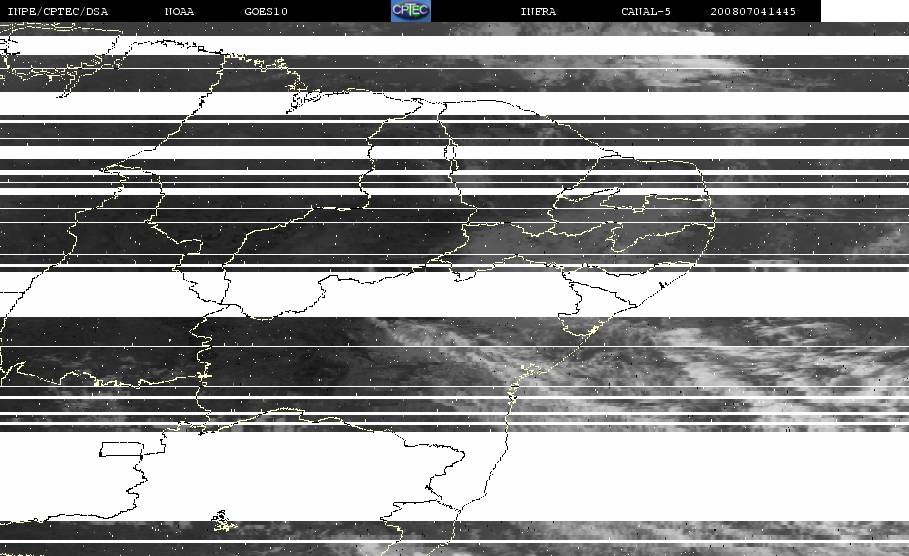This screenshot has height=556, width=909.
Task: Click the NOAA text in header
Action: click(x=179, y=12)
